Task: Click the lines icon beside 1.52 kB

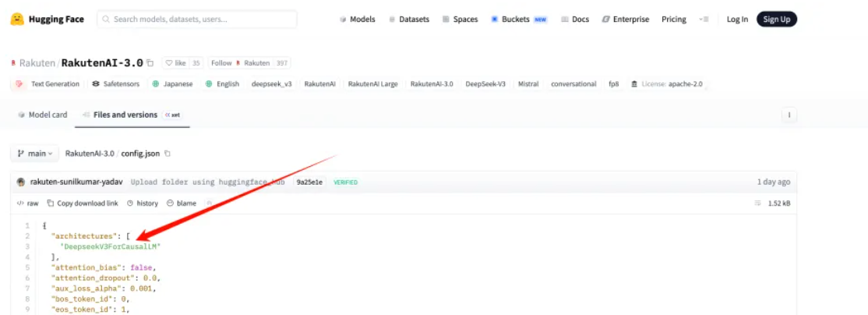Action: tap(758, 204)
